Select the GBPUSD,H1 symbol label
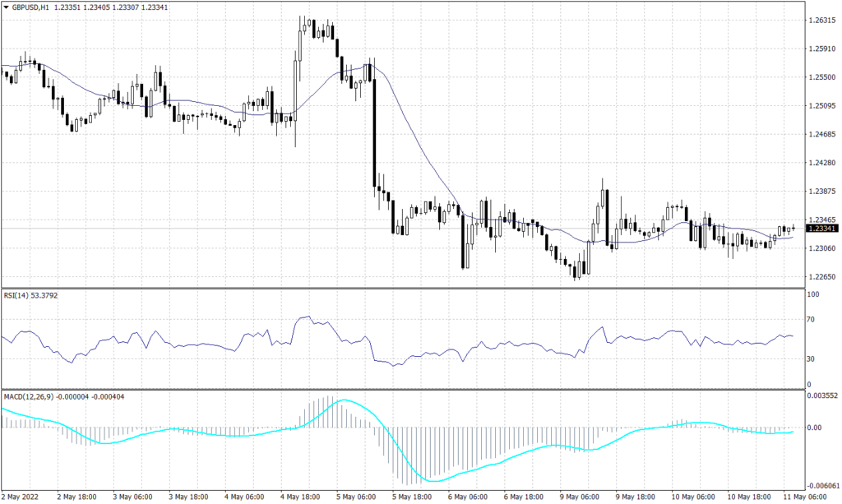The width and height of the screenshot is (842, 504). pos(31,7)
